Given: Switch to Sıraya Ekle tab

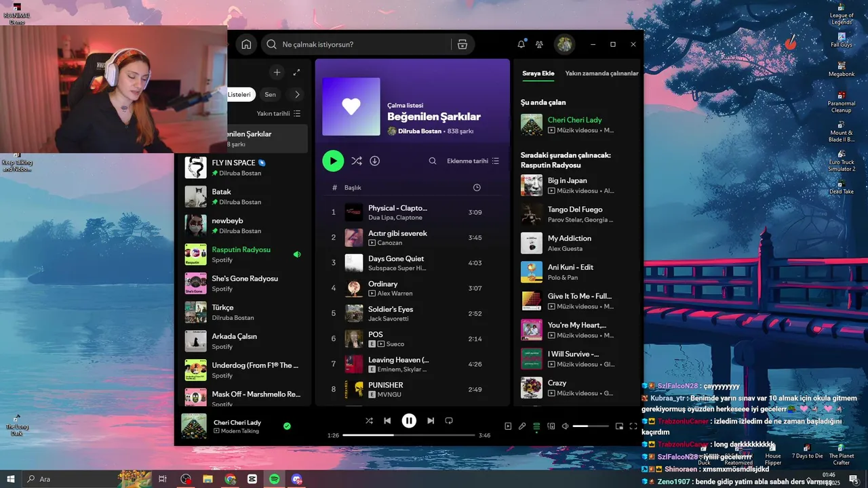Looking at the screenshot, I should point(538,73).
